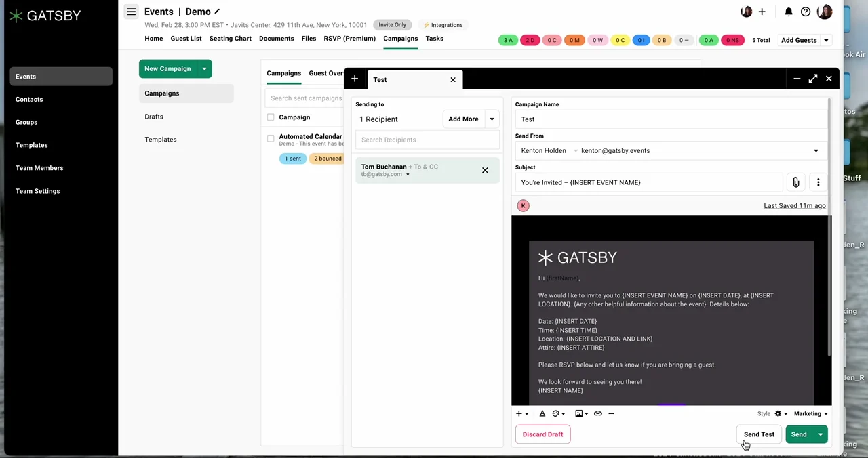Filter by the blue 0 I status pill
The height and width of the screenshot is (458, 868).
tap(641, 41)
